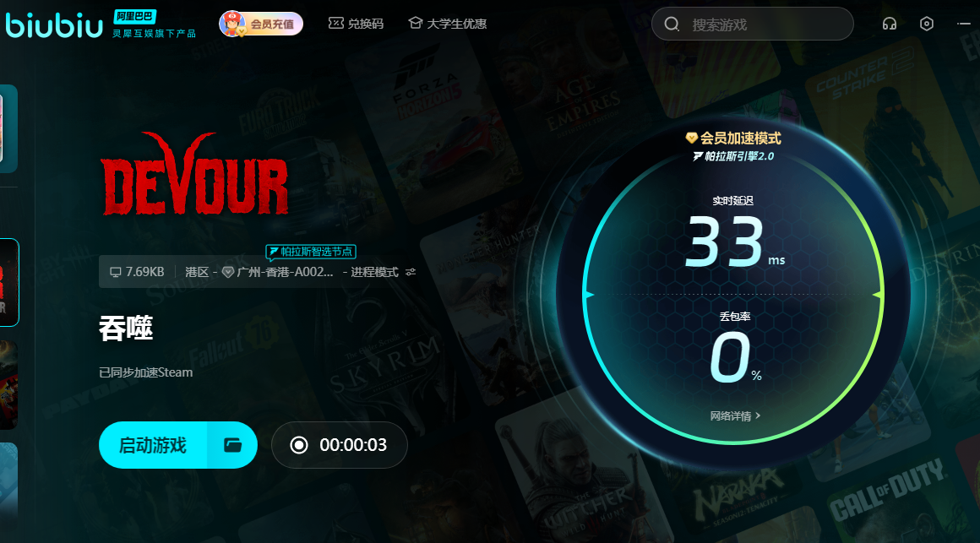
Task: Open settings hexagon icon
Action: (x=927, y=24)
